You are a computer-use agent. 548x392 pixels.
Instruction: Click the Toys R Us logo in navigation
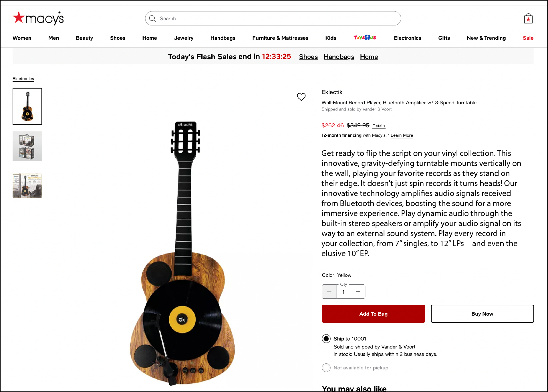[x=364, y=37]
